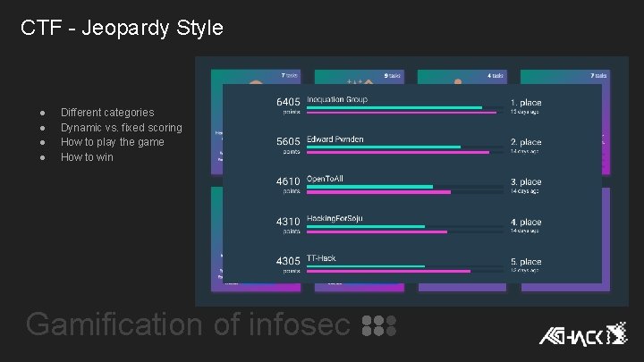
Task: Click the 'Edward Pwnden' team name
Action: (335, 139)
